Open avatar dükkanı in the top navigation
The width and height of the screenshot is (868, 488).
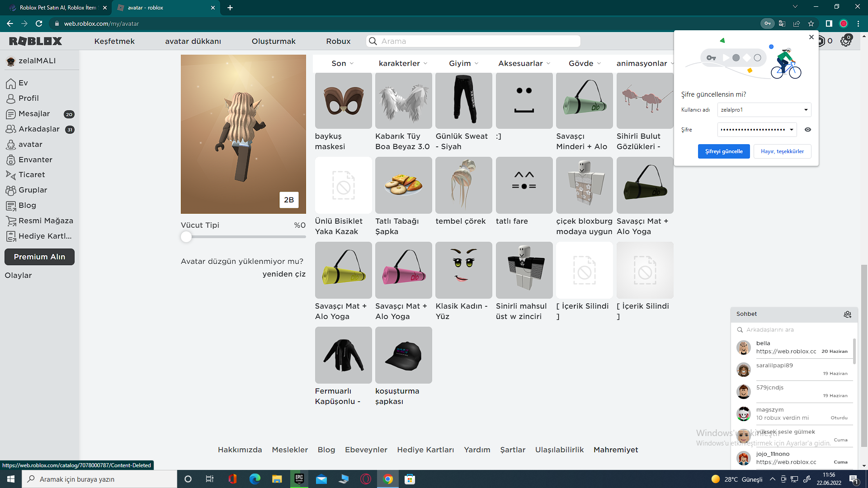tap(193, 41)
